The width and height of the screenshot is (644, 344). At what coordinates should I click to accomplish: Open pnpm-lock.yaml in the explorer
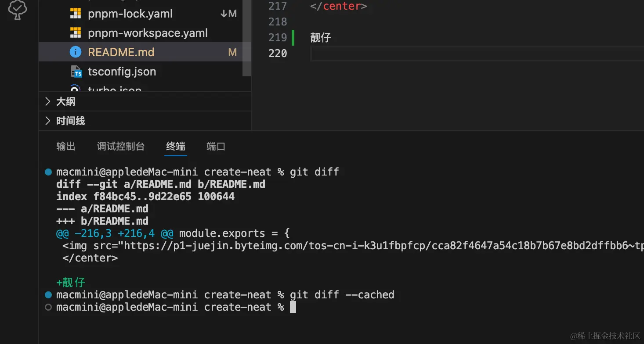130,14
